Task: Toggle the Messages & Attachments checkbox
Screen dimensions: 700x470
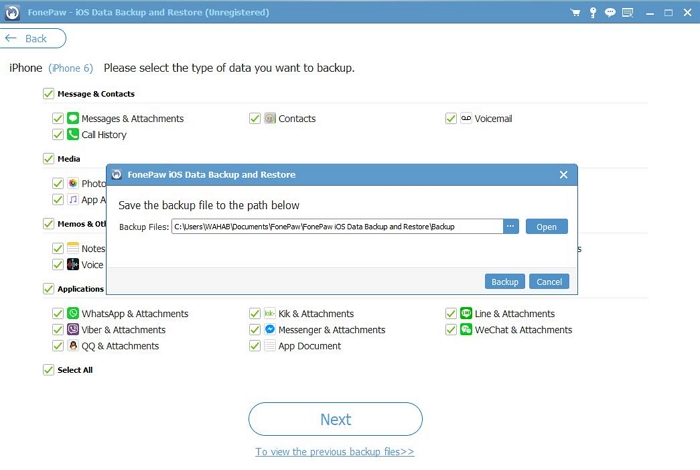Action: pos(58,118)
